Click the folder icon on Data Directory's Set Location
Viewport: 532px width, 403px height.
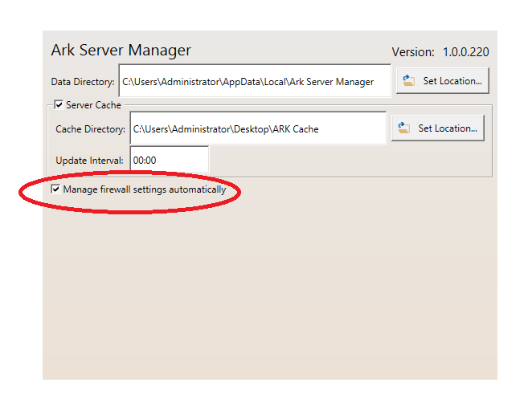[x=408, y=80]
